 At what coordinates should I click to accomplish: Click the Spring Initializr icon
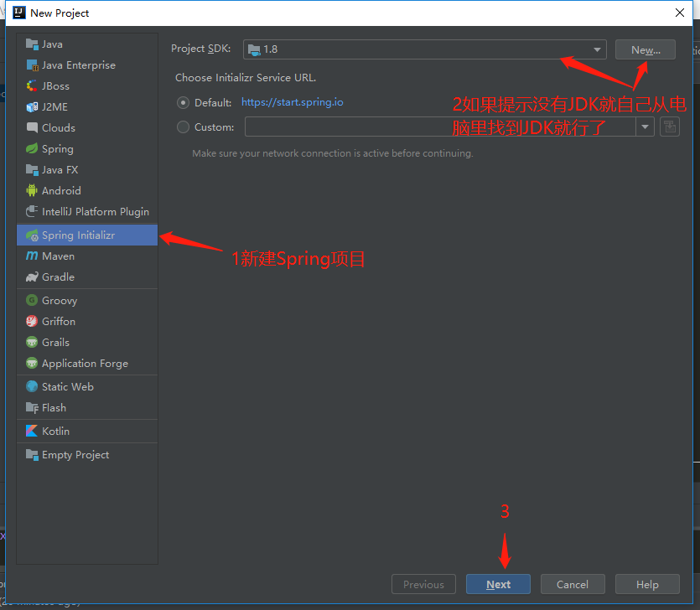[x=32, y=235]
